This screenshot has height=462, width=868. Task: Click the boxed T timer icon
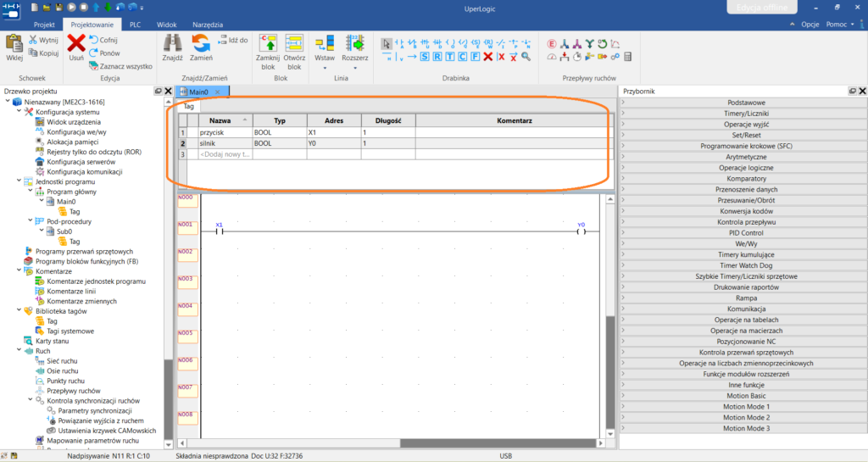tap(450, 57)
